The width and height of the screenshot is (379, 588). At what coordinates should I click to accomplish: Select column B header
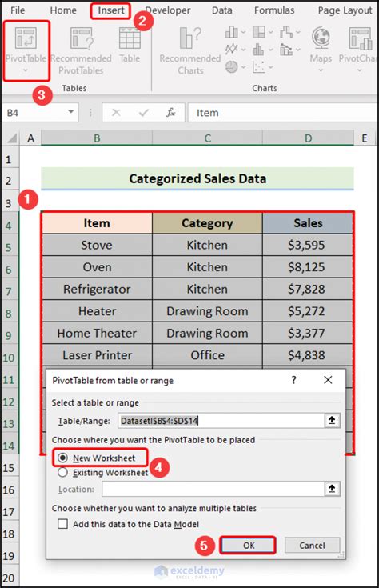click(97, 138)
